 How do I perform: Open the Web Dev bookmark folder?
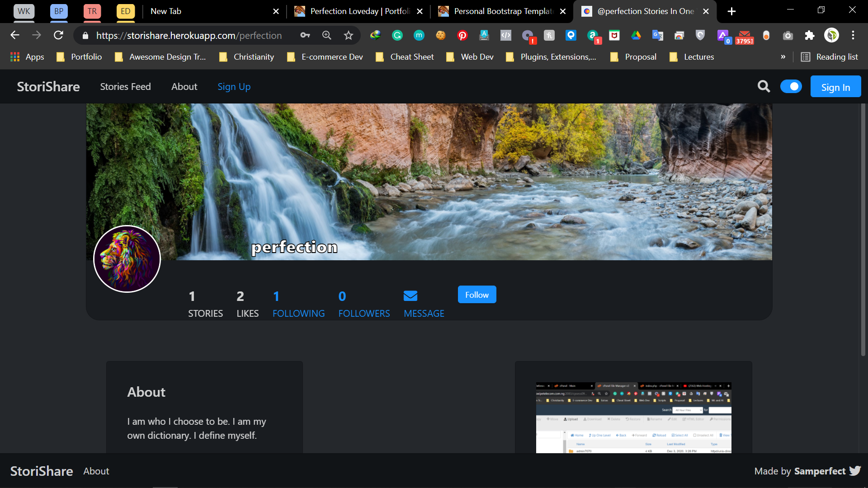click(470, 57)
